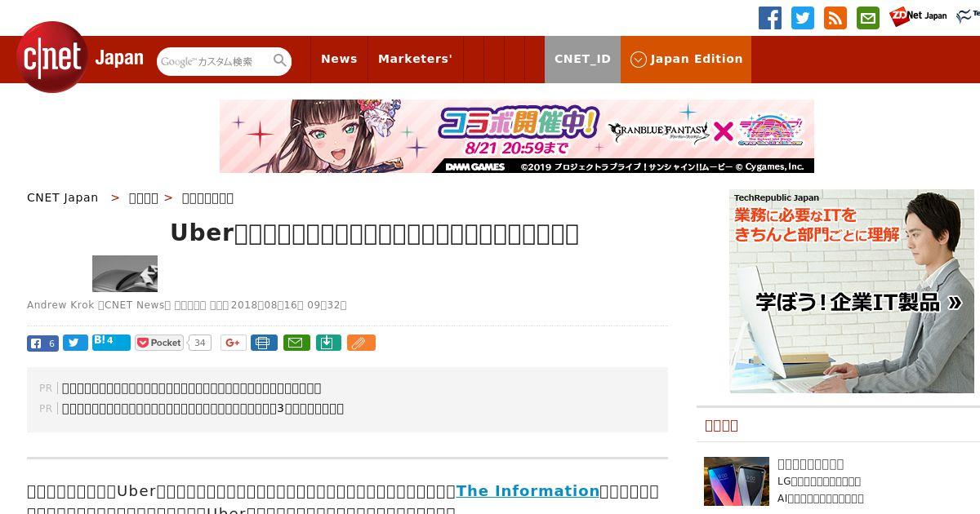Open the Twitter icon in top bar
980x514 pixels.
coord(803,17)
